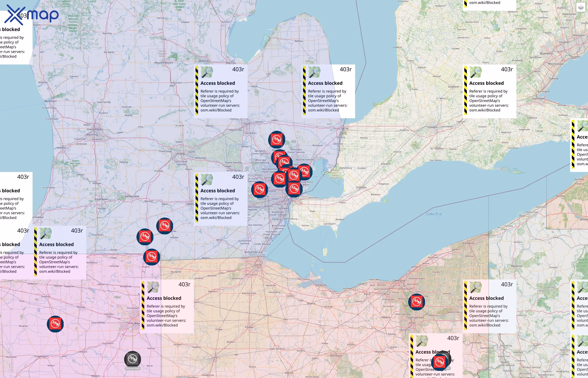Image resolution: width=588 pixels, height=378 pixels.
Task: Select AAM marker east of Grand Blanc
Action: pyautogui.click(x=277, y=139)
